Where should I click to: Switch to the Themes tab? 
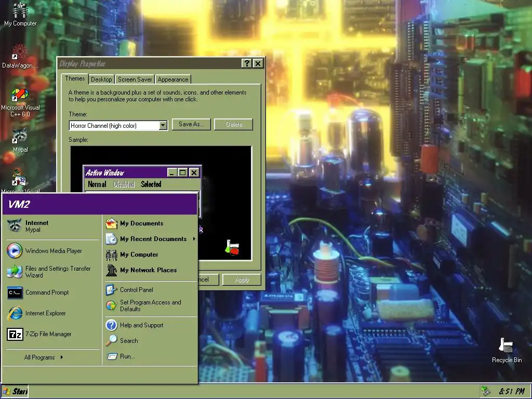[x=75, y=78]
